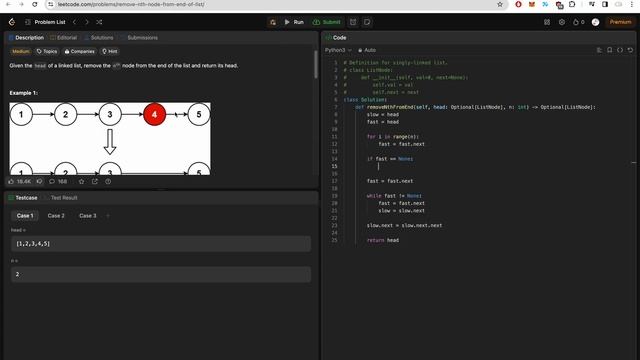Screen dimensions: 640x360
Task: Switch to the Editorial tab
Action: [x=63, y=38]
